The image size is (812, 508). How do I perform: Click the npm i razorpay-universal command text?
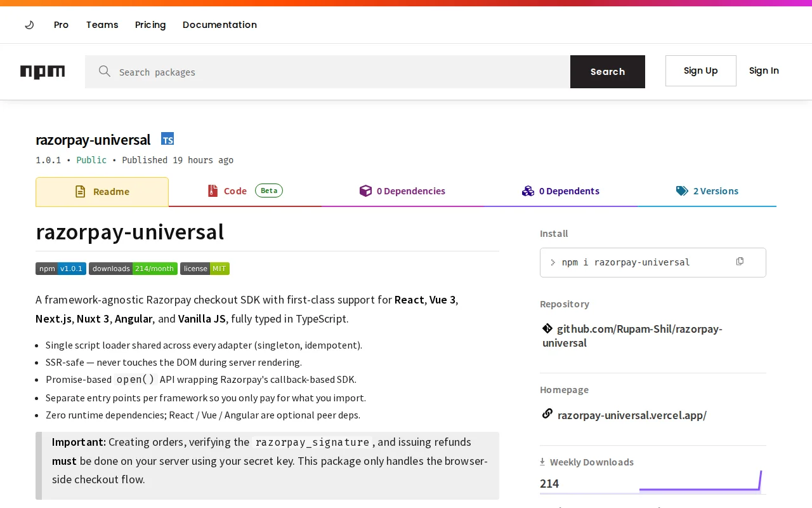625,262
